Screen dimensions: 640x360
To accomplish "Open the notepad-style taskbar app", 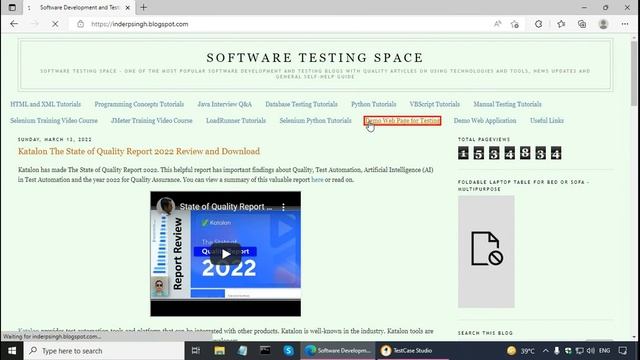I will click(242, 351).
